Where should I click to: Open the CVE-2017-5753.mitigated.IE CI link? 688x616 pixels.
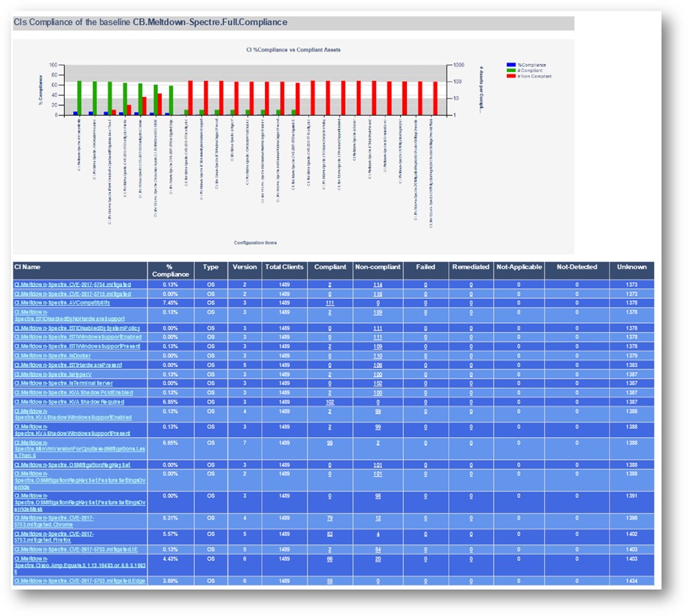[76, 549]
